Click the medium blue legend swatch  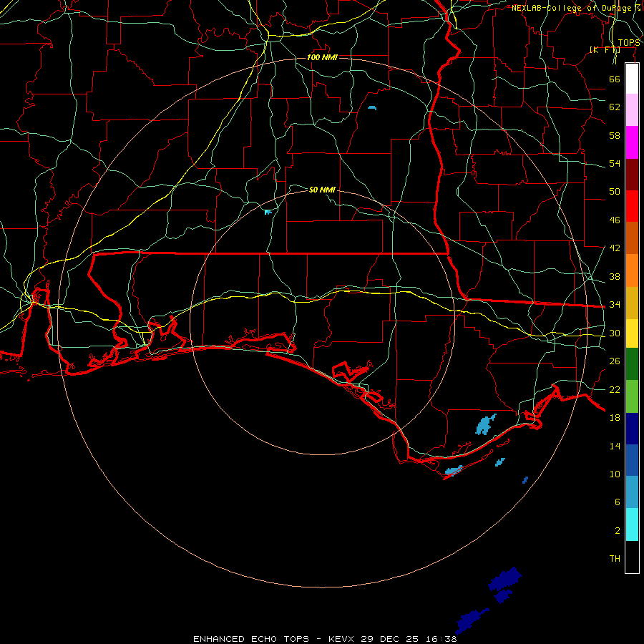click(632, 460)
